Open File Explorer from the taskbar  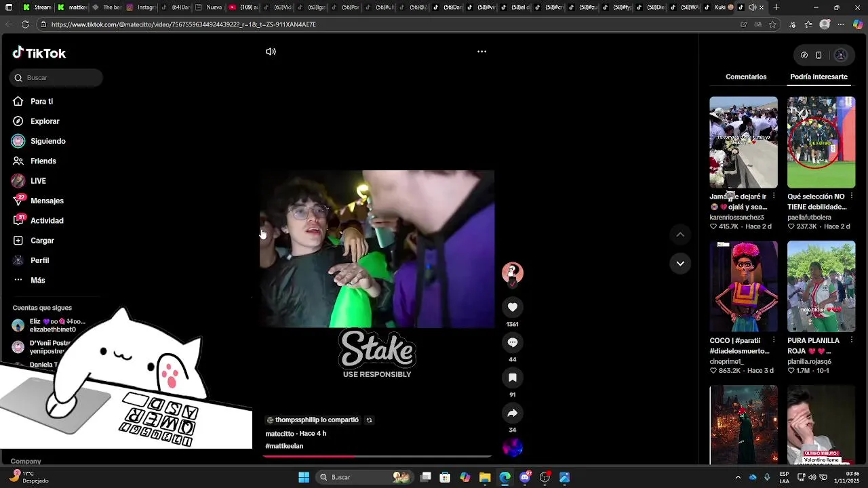[x=485, y=477]
